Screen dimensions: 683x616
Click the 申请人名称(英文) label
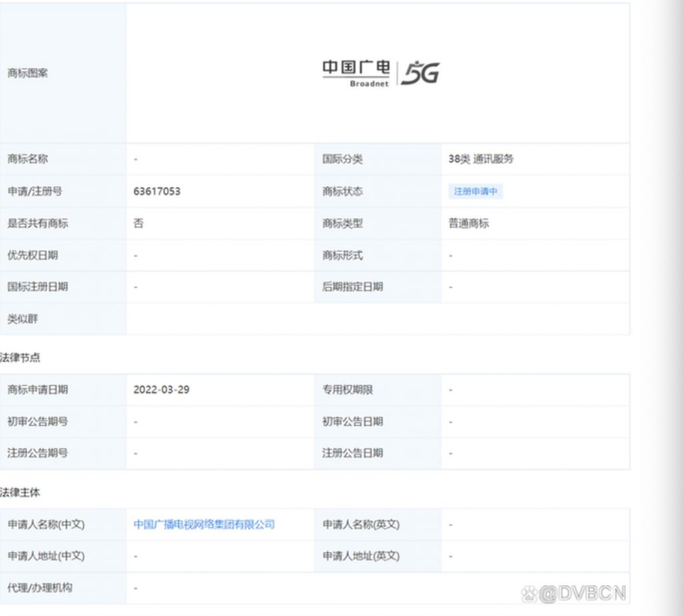361,524
